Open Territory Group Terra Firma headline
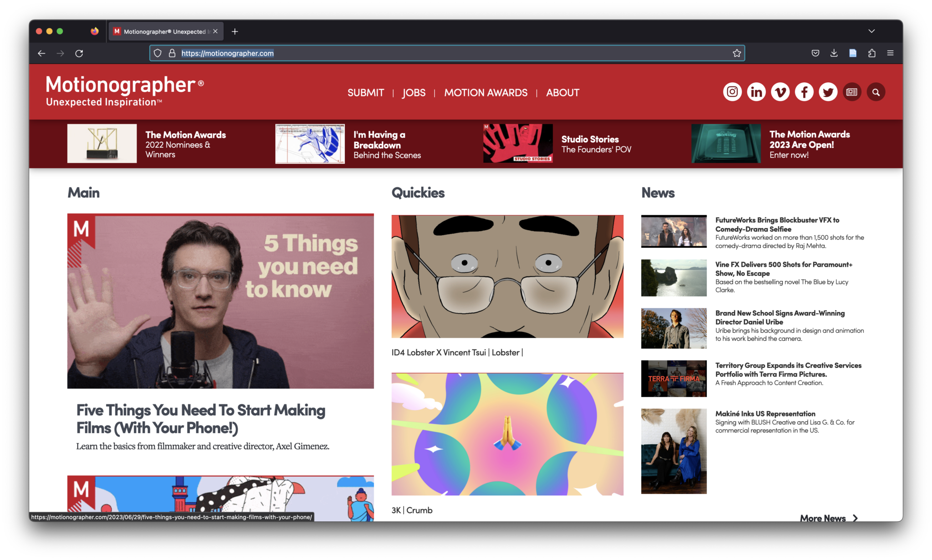Image resolution: width=932 pixels, height=560 pixels. tap(788, 369)
